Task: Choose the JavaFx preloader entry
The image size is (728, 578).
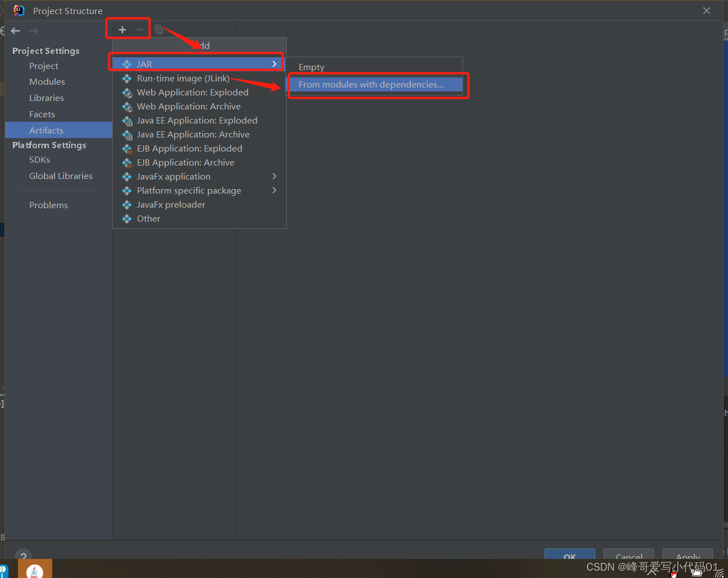Action: tap(199, 204)
